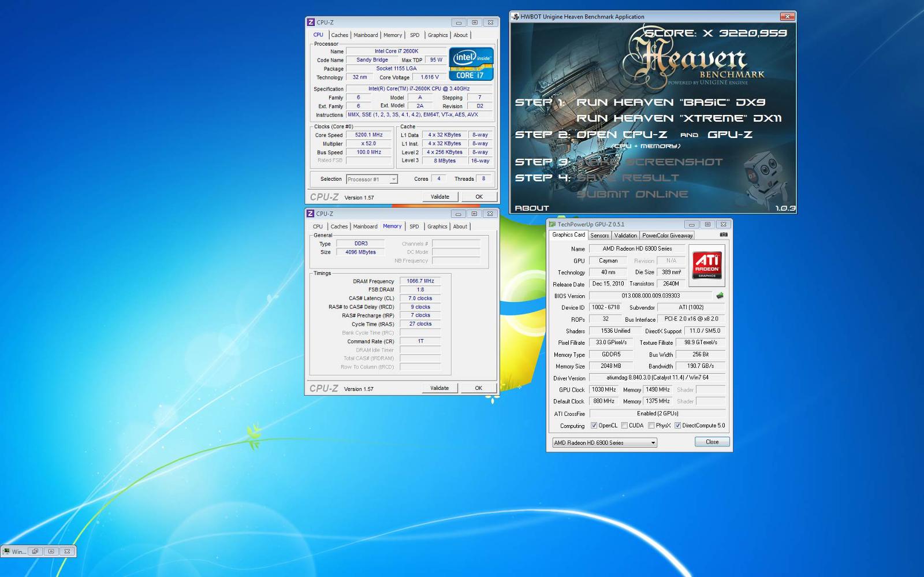Select the Graphics Card tab in GPU-Z
The image size is (924, 577).
pyautogui.click(x=568, y=234)
